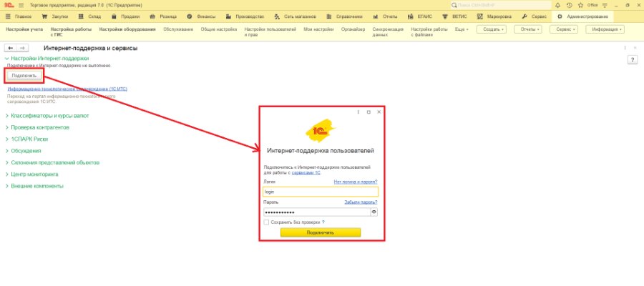Expand the Еще dropdown in command bar
Image resolution: width=644 pixels, height=286 pixels.
click(x=462, y=29)
